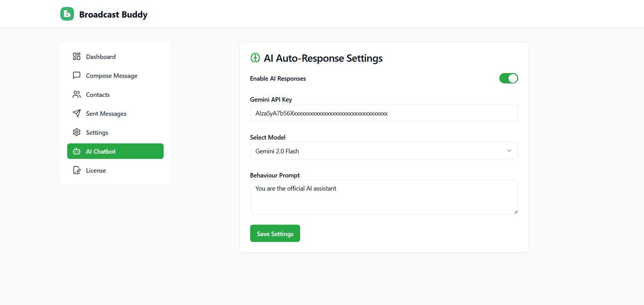The height and width of the screenshot is (305, 644).
Task: Click the Behaviour Prompt resize handle
Action: coord(516,212)
